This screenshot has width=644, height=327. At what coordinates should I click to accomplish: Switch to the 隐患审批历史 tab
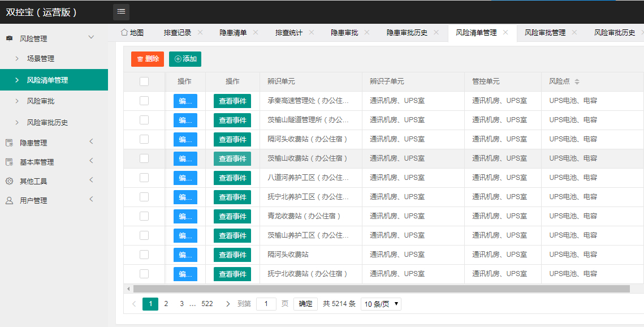click(x=407, y=32)
